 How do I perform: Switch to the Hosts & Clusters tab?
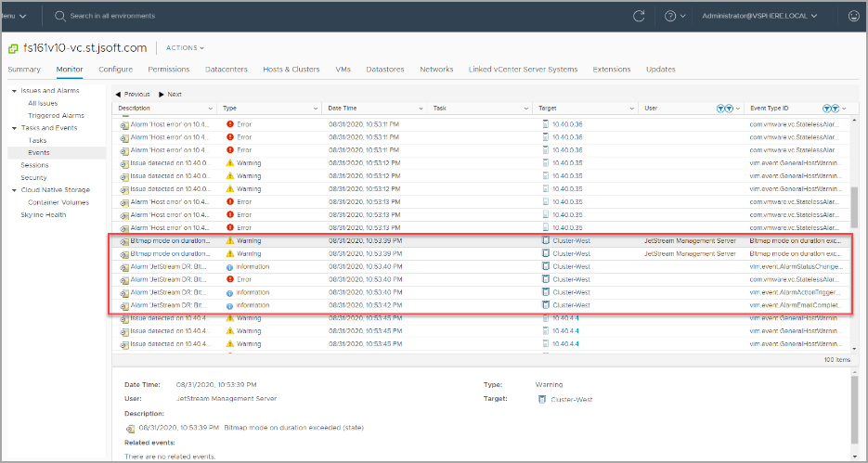291,69
